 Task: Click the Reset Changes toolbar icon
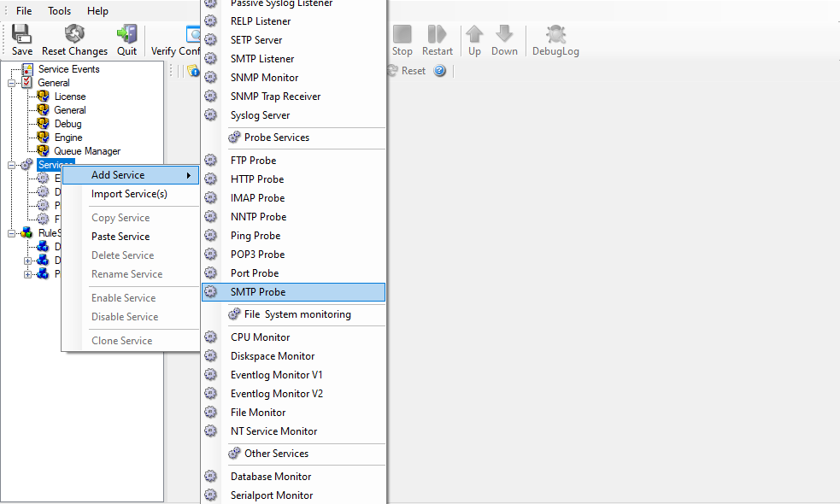pos(74,34)
